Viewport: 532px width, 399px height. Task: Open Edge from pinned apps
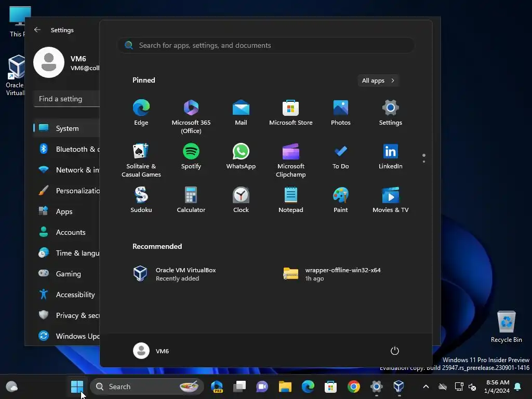(x=141, y=113)
